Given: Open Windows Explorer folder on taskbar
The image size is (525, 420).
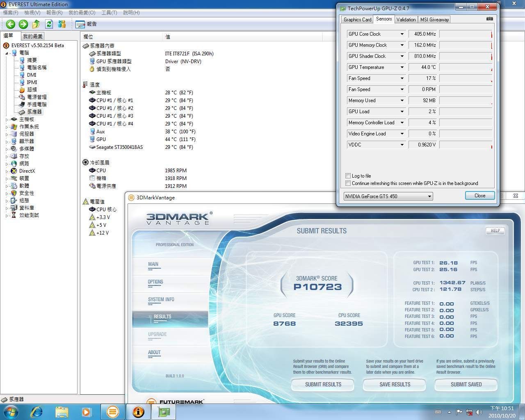Looking at the screenshot, I should 62,411.
